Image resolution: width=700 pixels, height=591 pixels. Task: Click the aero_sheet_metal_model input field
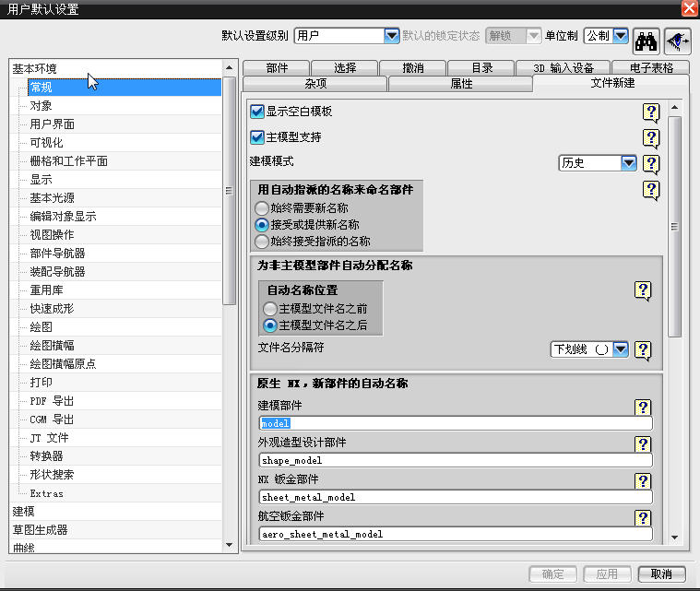(456, 535)
